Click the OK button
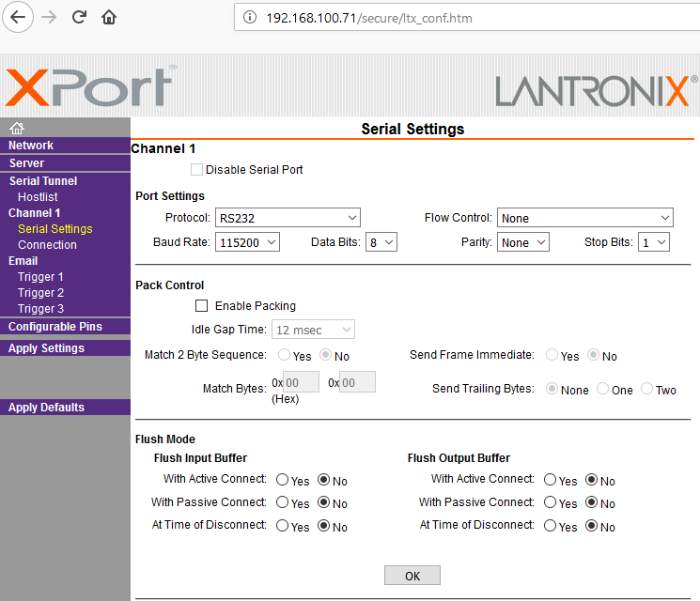 click(x=412, y=576)
